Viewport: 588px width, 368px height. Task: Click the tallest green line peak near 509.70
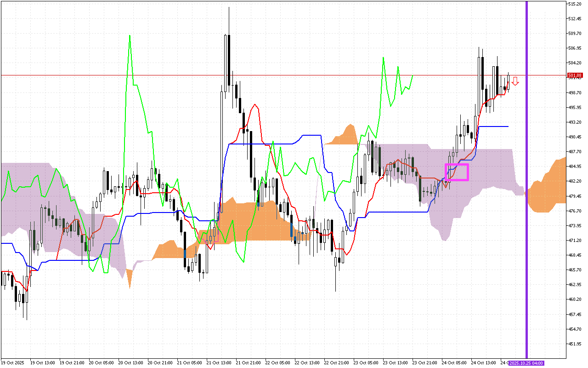click(130, 36)
